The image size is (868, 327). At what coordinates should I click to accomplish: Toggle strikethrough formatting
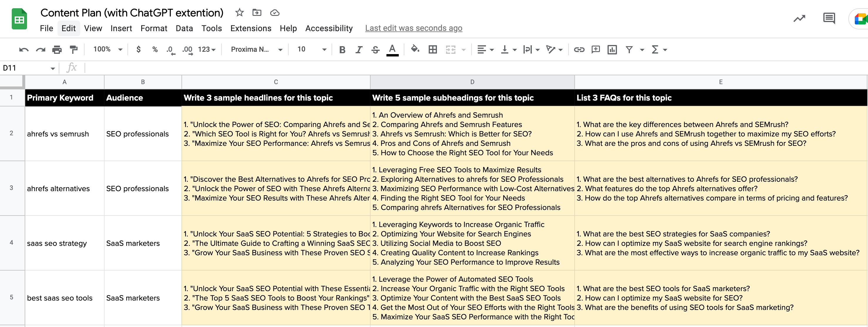(x=375, y=50)
